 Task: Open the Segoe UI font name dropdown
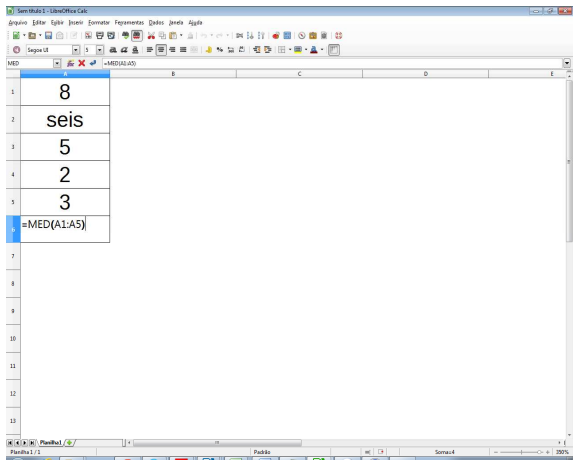(76, 50)
